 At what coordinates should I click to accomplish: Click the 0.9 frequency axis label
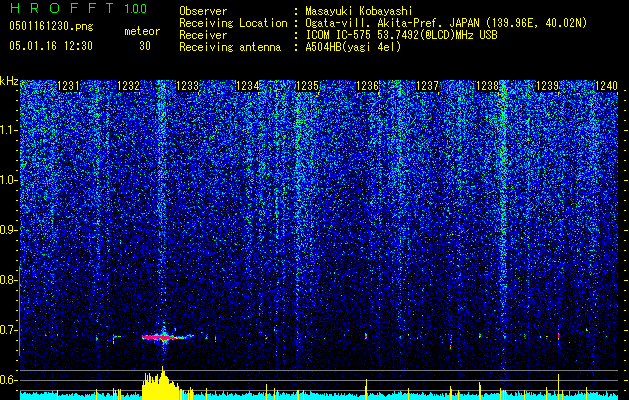(9, 230)
